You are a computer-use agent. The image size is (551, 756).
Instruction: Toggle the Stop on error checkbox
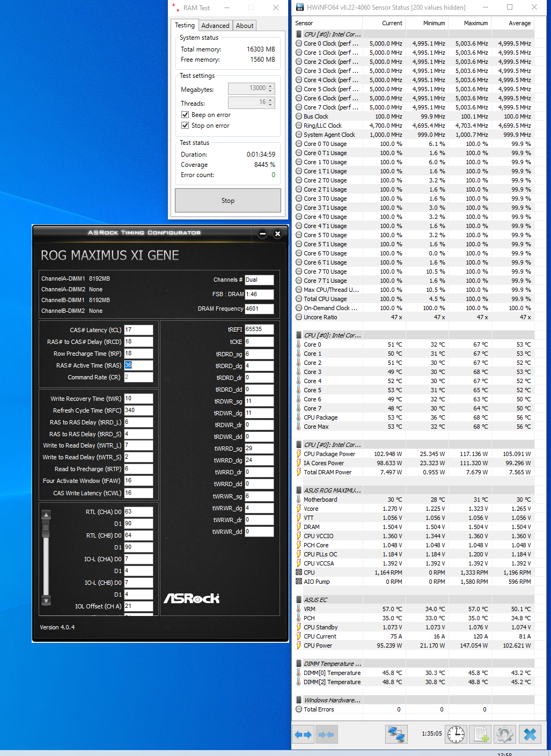[185, 126]
